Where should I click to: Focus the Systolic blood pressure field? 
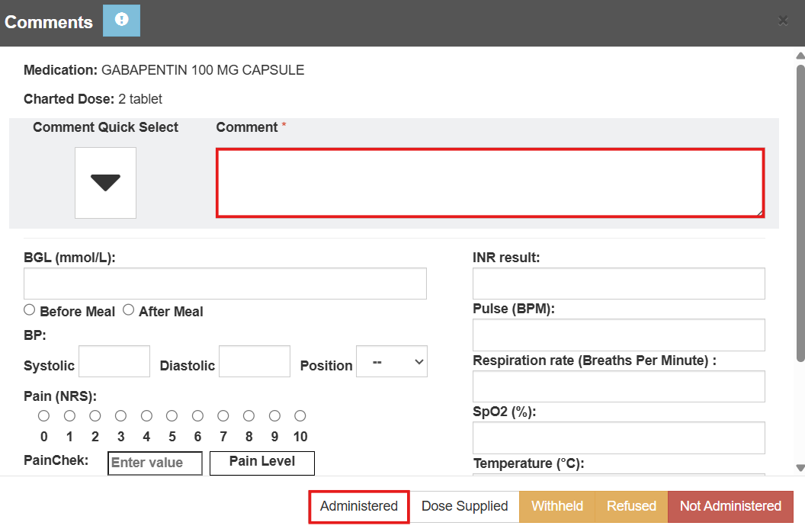tap(114, 361)
